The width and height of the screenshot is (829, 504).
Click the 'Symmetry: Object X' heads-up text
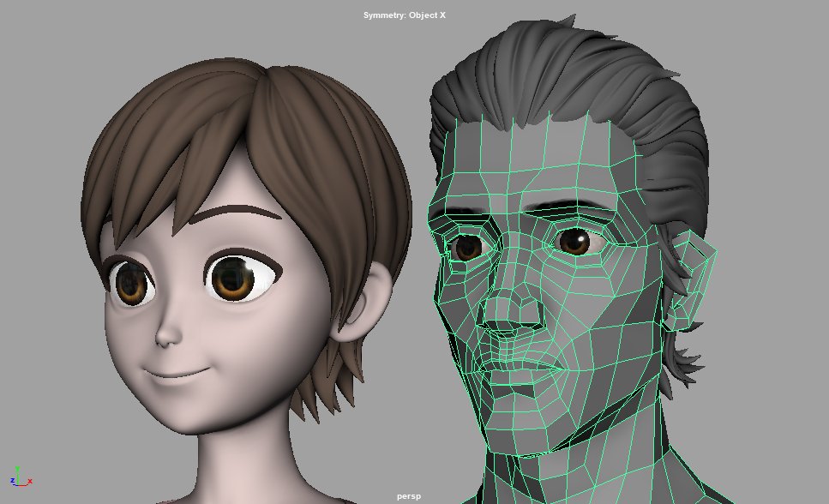point(405,15)
